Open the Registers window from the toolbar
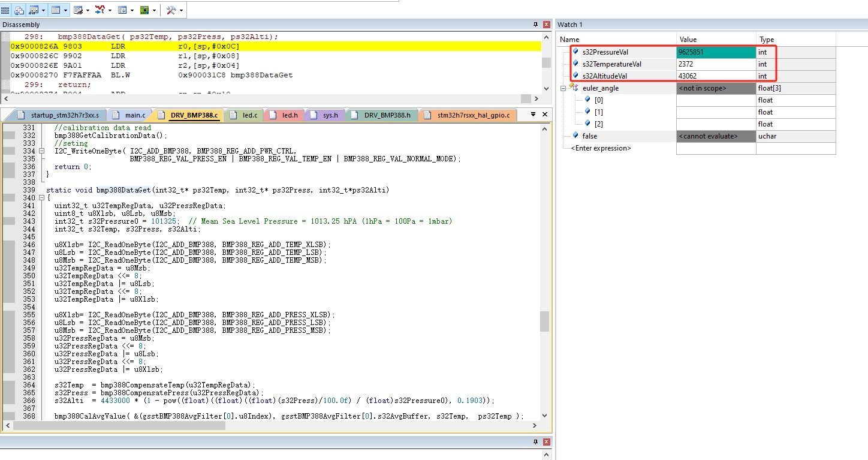868x460 pixels. (5, 10)
